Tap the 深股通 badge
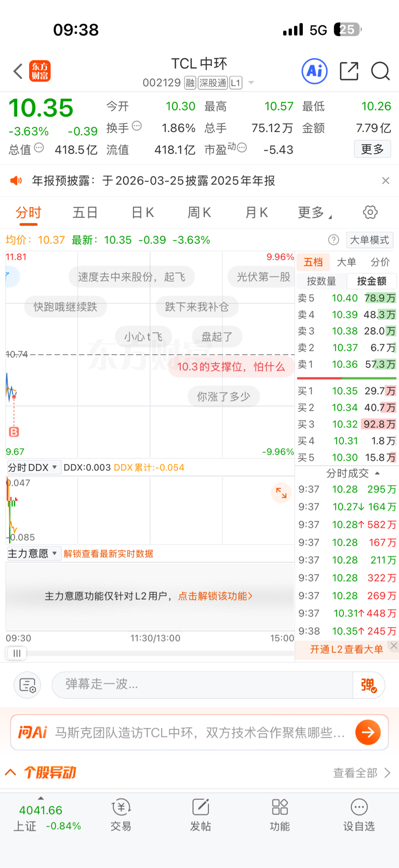This screenshot has width=399, height=868. (212, 83)
